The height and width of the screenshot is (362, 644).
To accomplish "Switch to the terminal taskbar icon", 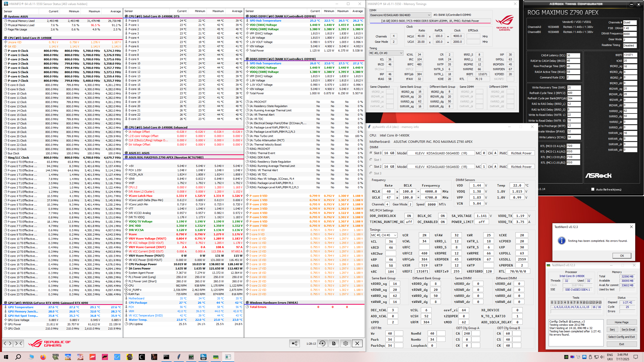I will tap(166, 357).
